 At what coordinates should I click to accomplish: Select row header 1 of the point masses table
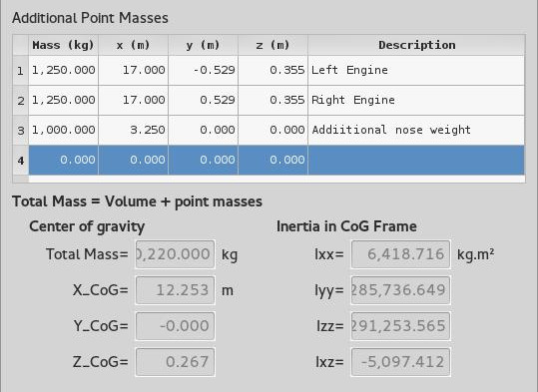(x=21, y=71)
